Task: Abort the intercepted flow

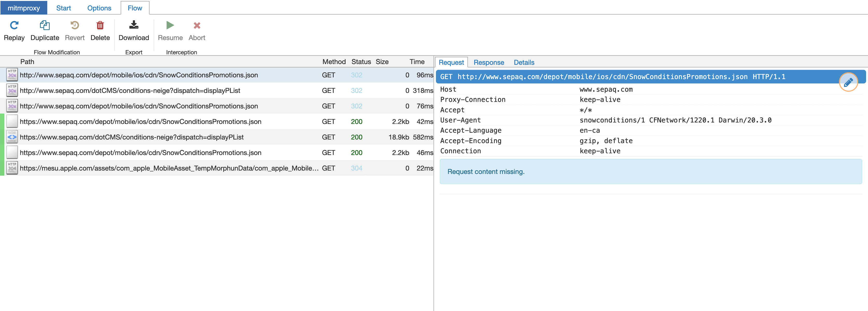Action: coord(197,25)
